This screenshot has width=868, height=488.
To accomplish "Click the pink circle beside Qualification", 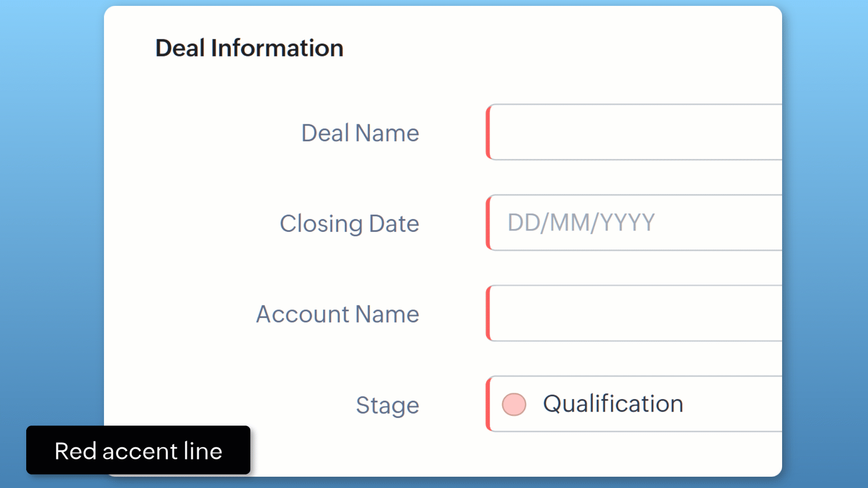I will pyautogui.click(x=514, y=404).
